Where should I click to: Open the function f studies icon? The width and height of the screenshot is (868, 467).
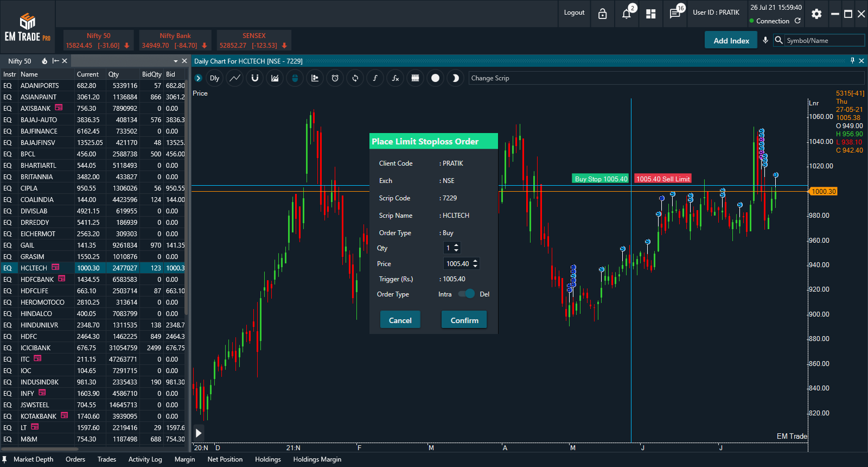click(375, 78)
